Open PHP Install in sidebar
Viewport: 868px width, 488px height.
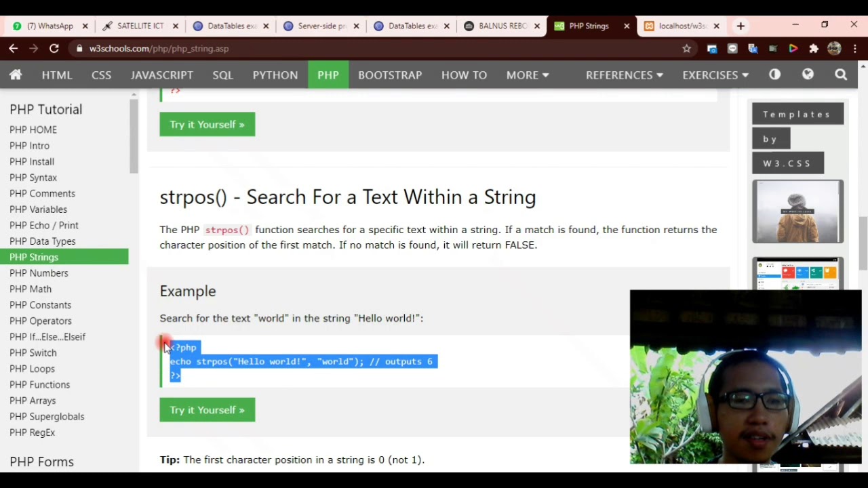32,161
